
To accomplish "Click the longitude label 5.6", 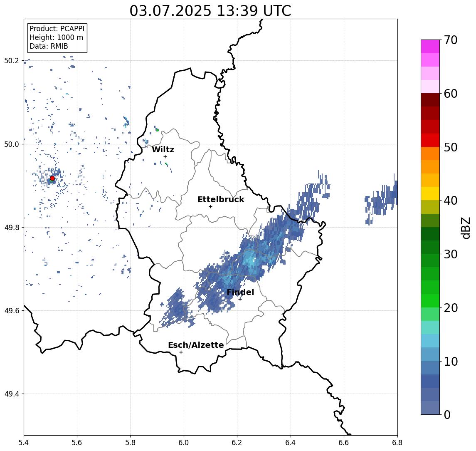I will [77, 443].
